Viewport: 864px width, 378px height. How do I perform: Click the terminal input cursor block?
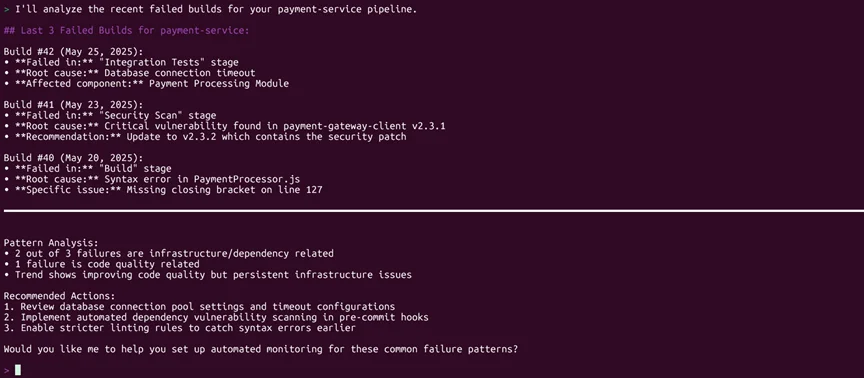point(18,370)
